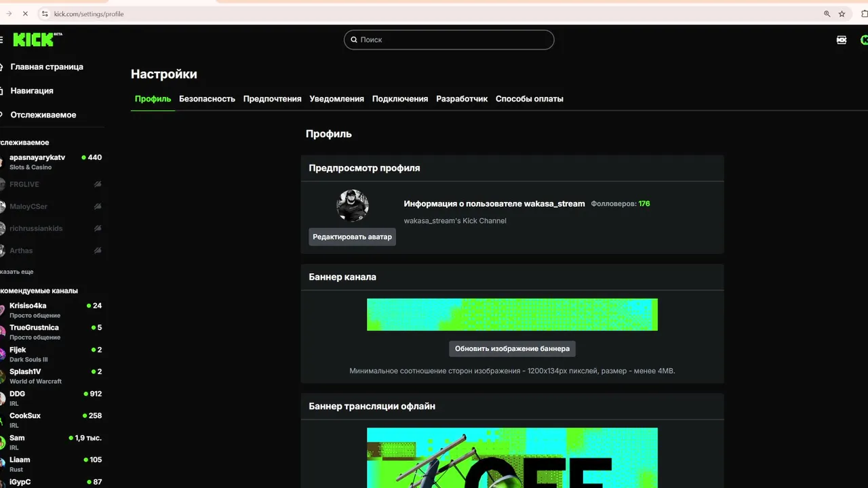868x488 pixels.
Task: Click the live dot beside apasnayarykatv viewer count
Action: point(83,157)
